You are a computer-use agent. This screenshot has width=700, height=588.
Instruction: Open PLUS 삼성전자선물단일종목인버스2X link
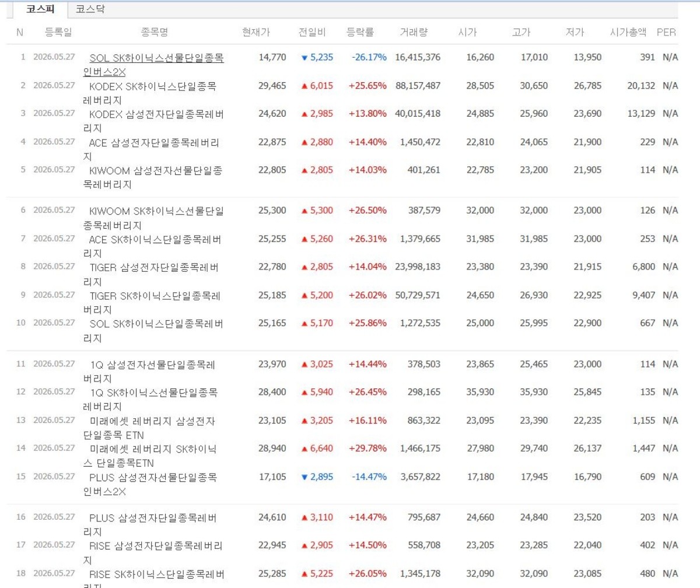[x=150, y=484]
